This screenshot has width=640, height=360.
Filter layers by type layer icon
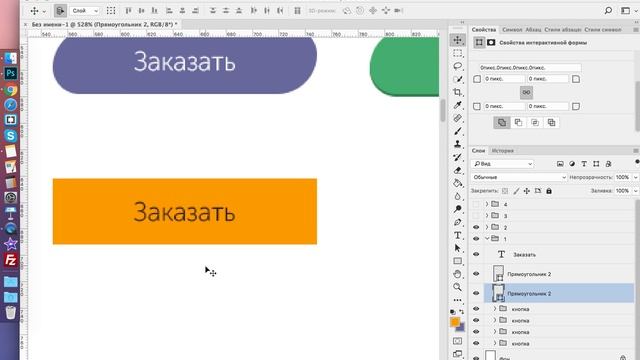[584, 164]
